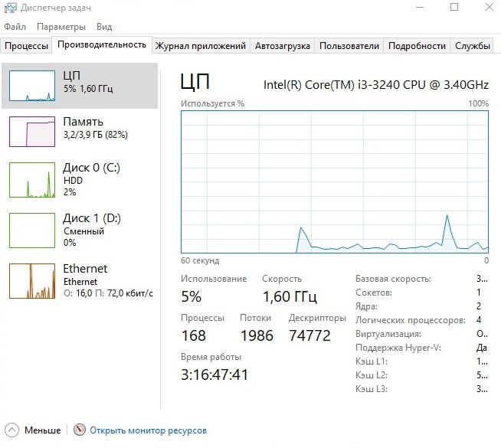The width and height of the screenshot is (501, 448).
Task: Click the Использование 5% value
Action: click(191, 296)
